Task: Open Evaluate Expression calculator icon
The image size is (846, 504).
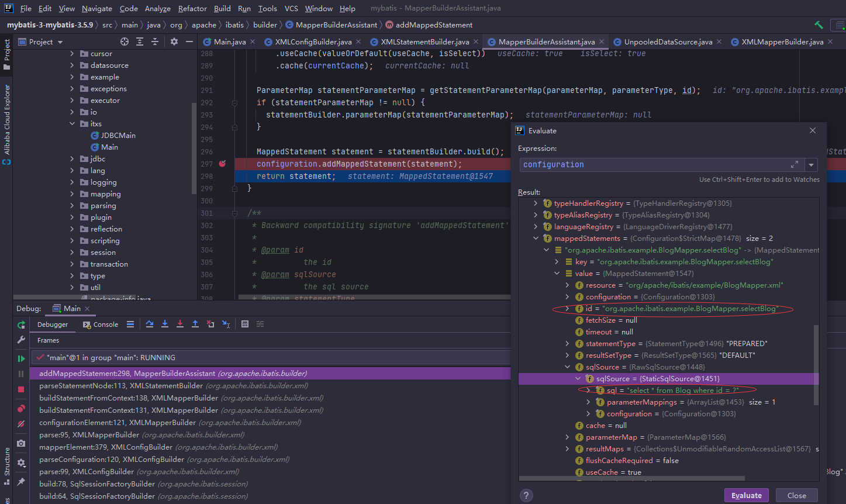Action: pyautogui.click(x=245, y=324)
